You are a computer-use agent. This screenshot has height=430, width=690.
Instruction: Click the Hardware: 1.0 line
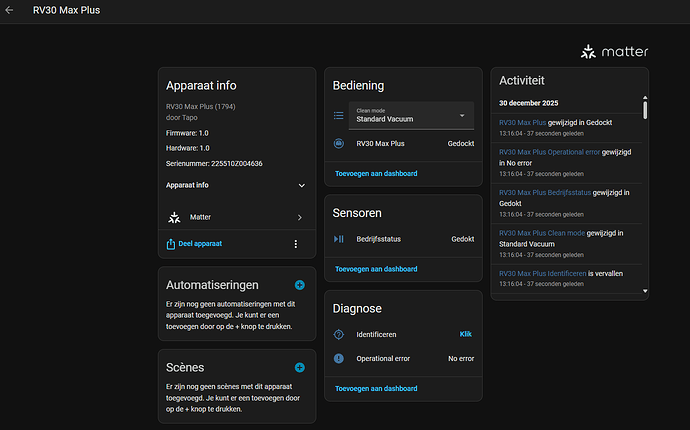tap(187, 148)
